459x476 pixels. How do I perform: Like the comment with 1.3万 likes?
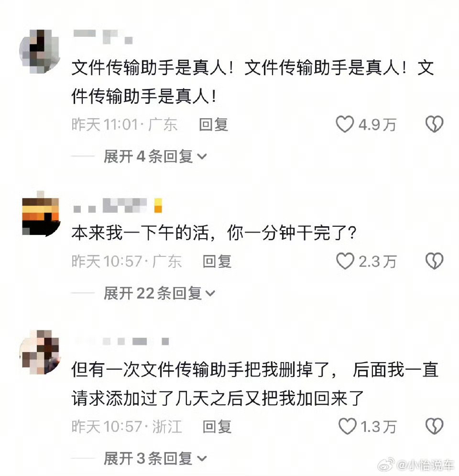pos(347,426)
